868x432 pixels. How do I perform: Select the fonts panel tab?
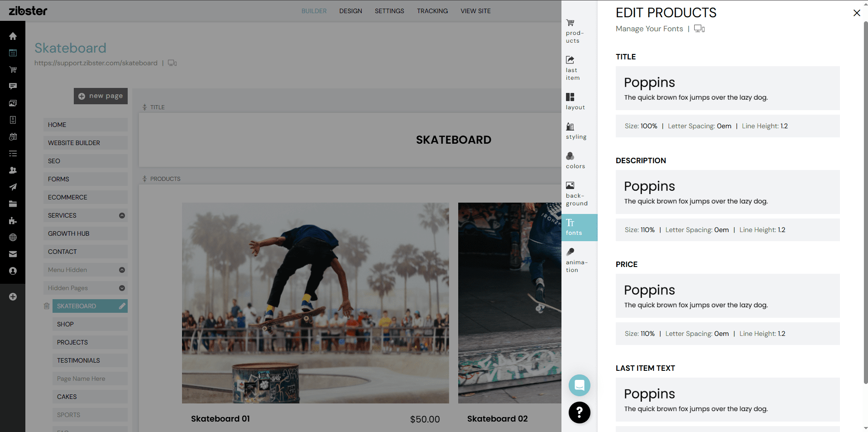coord(579,227)
